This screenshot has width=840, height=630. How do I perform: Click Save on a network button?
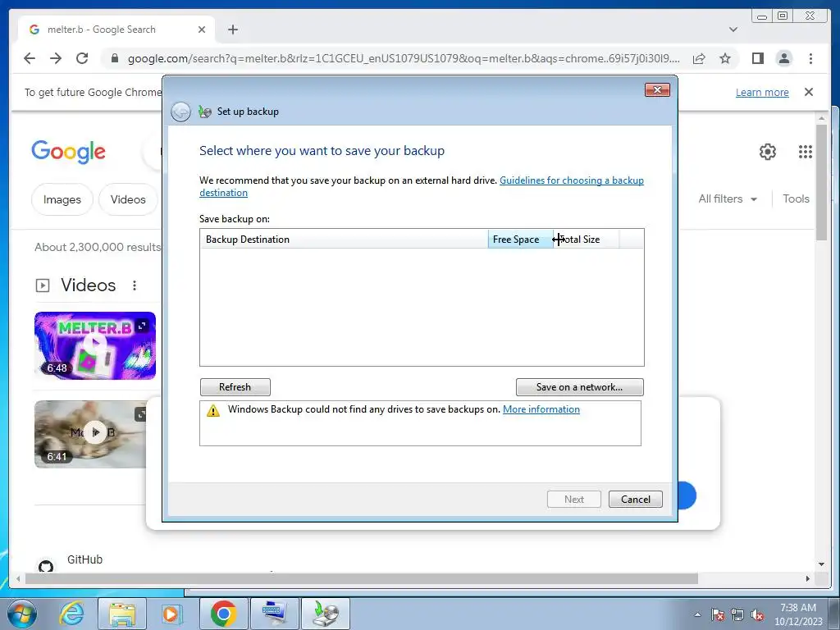pyautogui.click(x=580, y=387)
